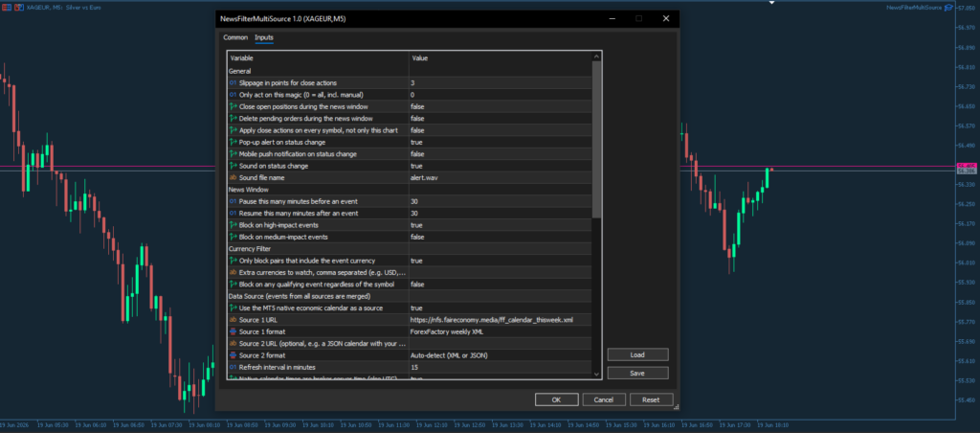Click the enum icon of Source 1 format row
980x433 pixels.
click(x=234, y=331)
